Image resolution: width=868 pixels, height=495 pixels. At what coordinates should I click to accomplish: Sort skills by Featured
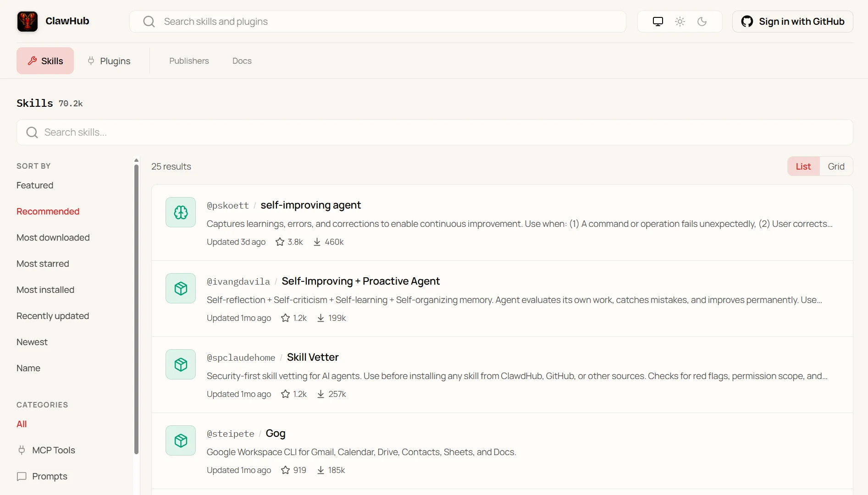pos(35,185)
